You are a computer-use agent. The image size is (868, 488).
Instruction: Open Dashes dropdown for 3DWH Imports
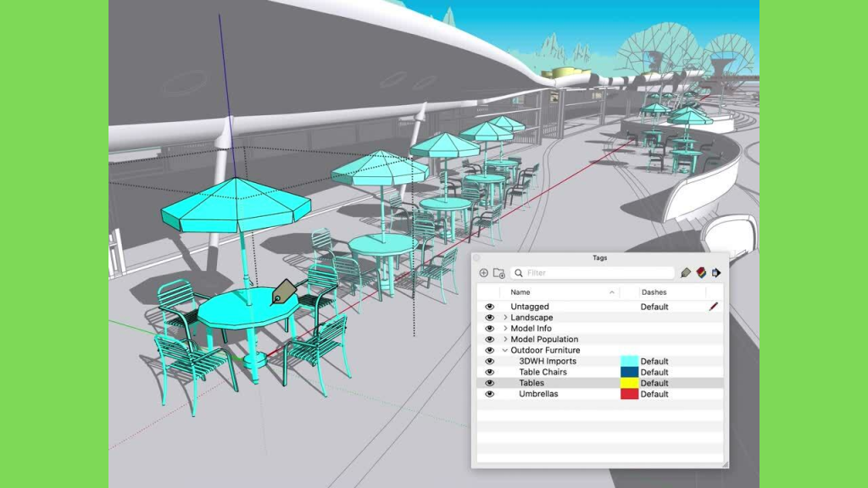coord(654,361)
